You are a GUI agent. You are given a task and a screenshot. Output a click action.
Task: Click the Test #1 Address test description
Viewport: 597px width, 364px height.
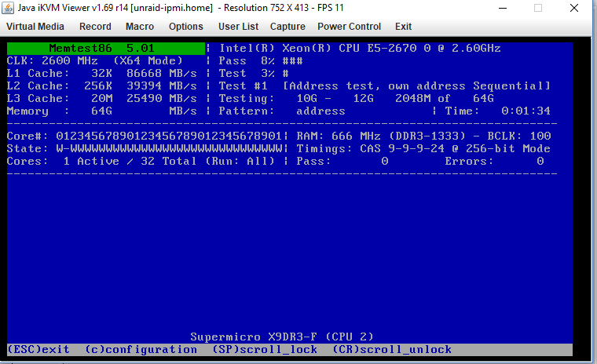pyautogui.click(x=385, y=86)
